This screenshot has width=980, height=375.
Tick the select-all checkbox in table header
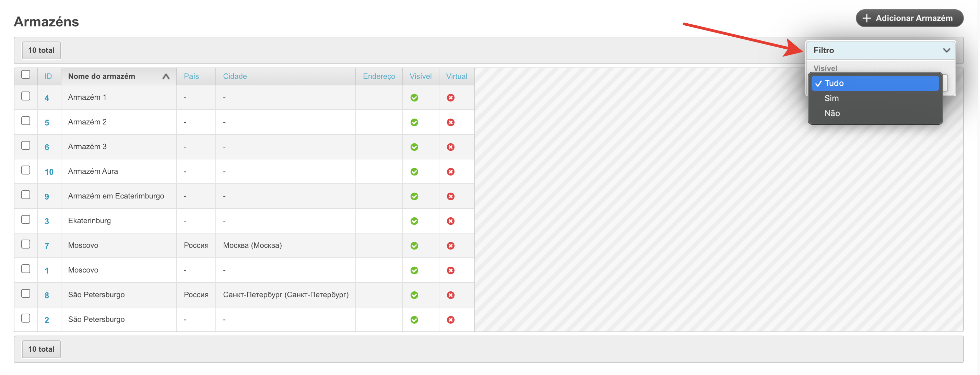click(26, 74)
